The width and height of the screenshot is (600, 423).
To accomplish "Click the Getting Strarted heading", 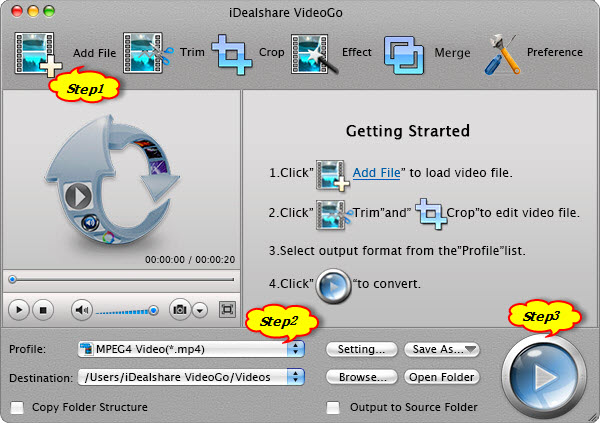I will pyautogui.click(x=408, y=131).
